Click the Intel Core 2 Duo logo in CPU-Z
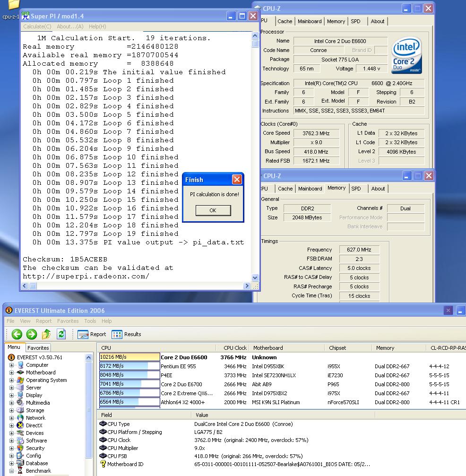 [406, 55]
